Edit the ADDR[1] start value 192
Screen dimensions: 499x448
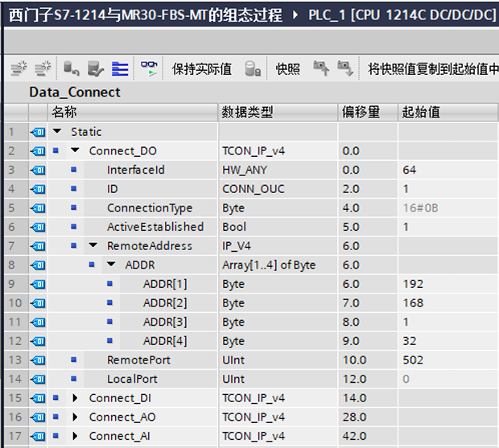click(x=448, y=284)
